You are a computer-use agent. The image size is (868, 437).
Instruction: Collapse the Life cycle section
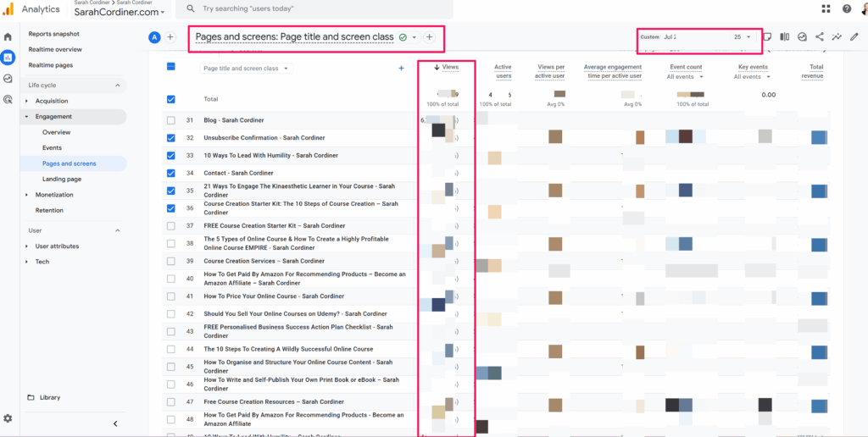coord(117,86)
